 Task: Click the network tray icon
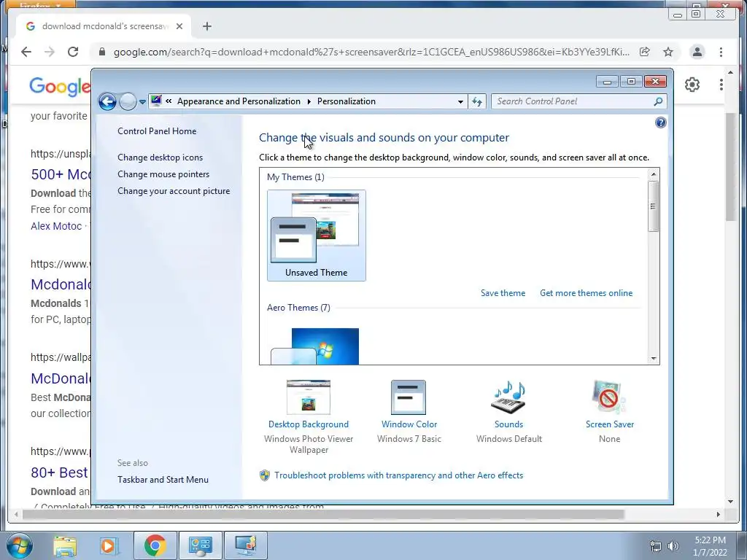[656, 546]
